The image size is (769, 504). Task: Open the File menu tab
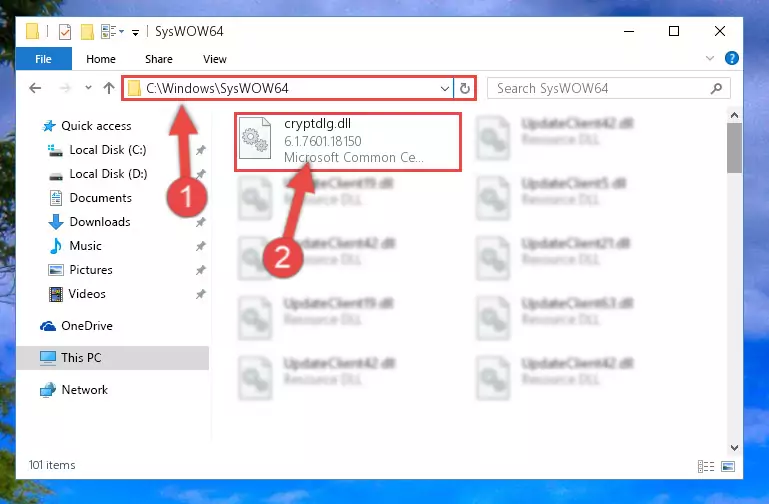[44, 59]
